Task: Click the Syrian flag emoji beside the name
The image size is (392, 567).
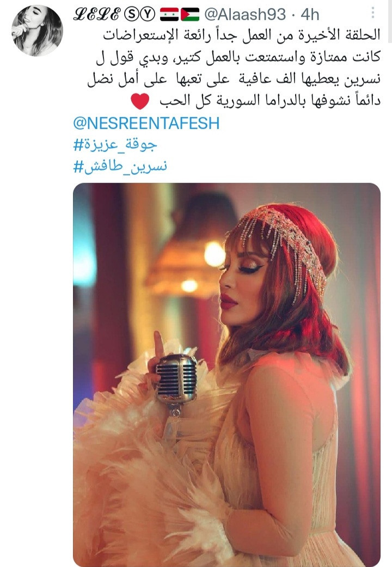Action: click(x=169, y=15)
